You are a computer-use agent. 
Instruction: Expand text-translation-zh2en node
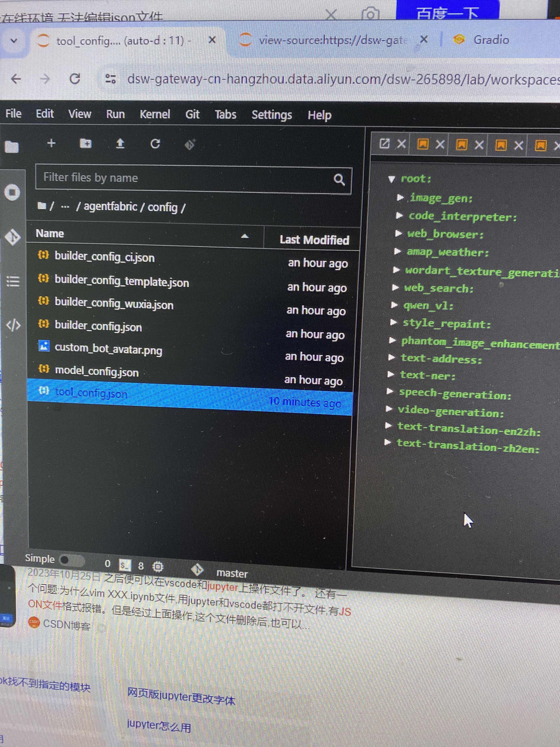click(x=388, y=442)
